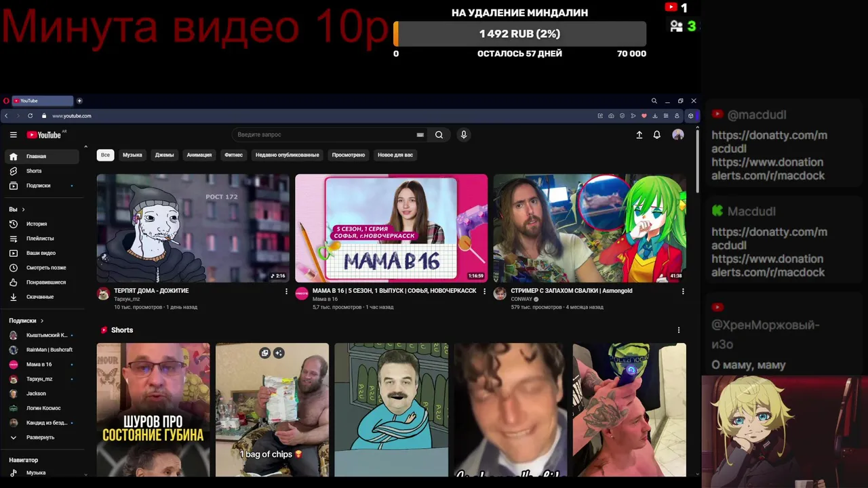Open Логин Космос channel
The width and height of the screenshot is (868, 488).
tap(42, 408)
